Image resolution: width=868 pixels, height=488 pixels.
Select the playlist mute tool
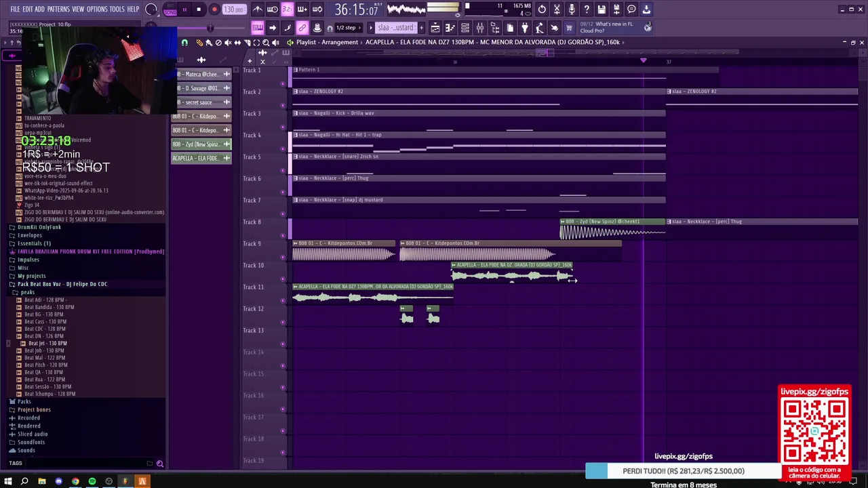228,43
